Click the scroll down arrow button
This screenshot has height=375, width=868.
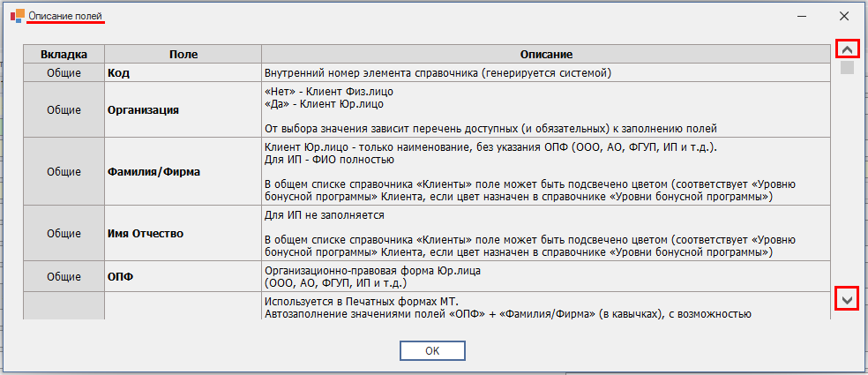pos(847,300)
